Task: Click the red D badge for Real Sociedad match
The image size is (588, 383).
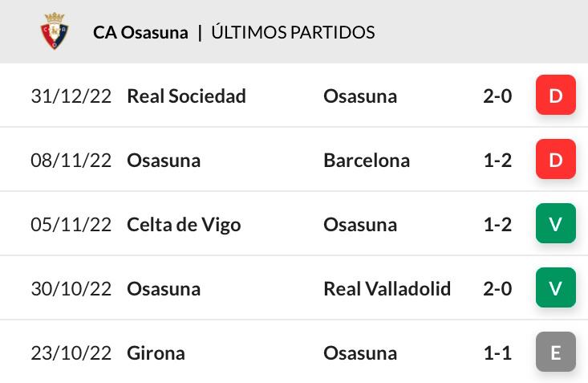Action: point(555,95)
